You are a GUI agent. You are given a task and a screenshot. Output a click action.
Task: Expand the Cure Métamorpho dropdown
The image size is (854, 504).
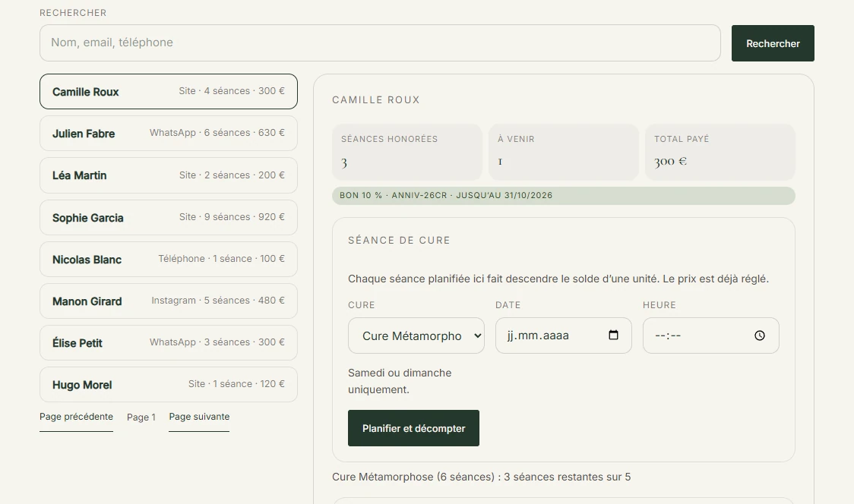click(x=416, y=335)
